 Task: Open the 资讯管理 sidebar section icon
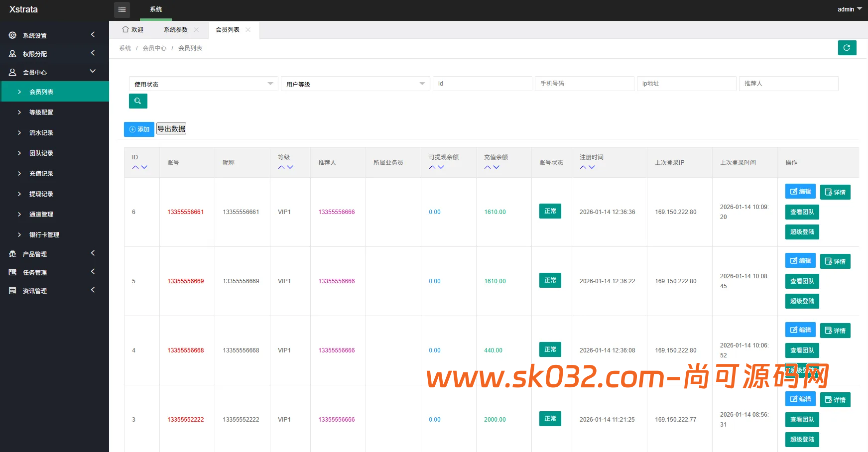coord(12,290)
